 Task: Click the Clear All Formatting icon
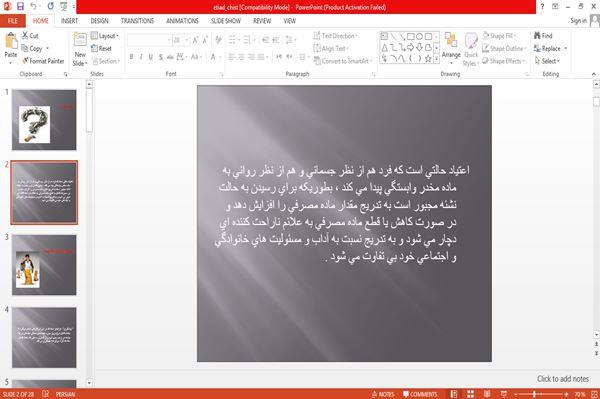218,40
